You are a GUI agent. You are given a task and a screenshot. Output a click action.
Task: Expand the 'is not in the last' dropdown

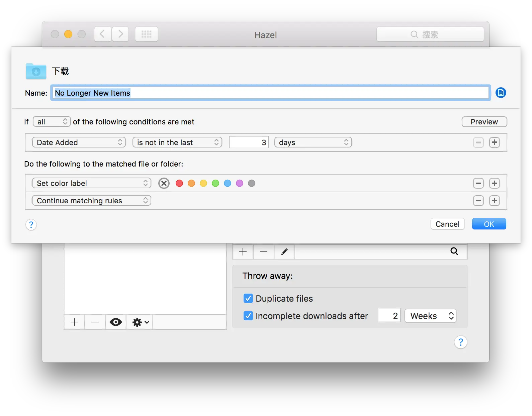tap(177, 142)
